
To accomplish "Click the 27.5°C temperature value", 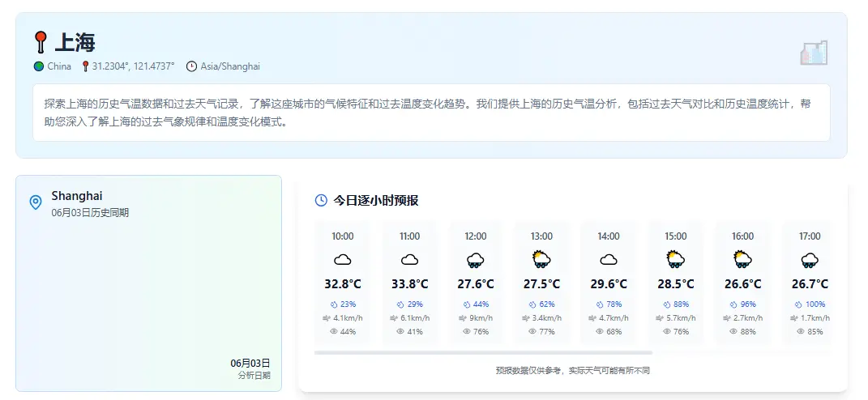I will (542, 284).
